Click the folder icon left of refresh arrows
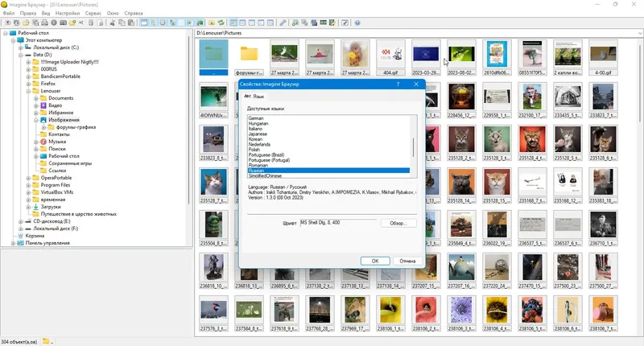The height and width of the screenshot is (346, 644). 212,23
